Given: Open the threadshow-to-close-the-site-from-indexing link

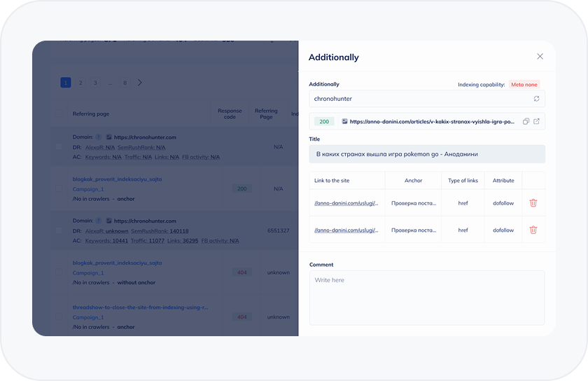Looking at the screenshot, I should pos(140,307).
